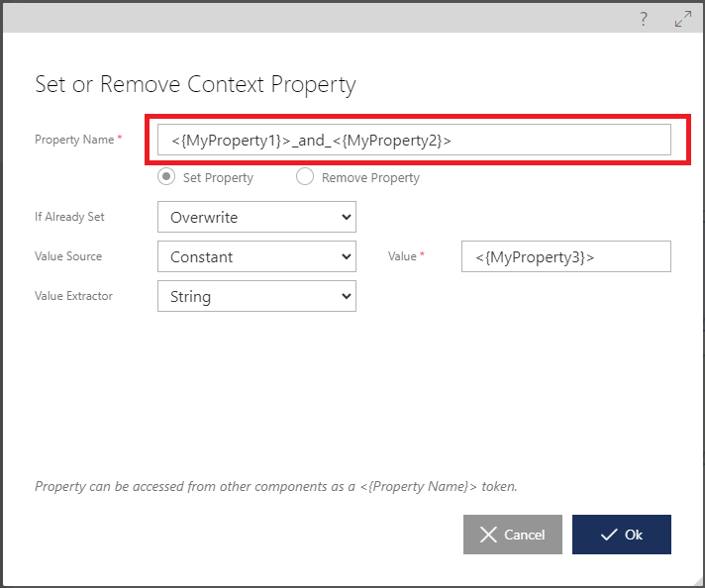
Task: Select the Set Property radio button
Action: tap(167, 177)
